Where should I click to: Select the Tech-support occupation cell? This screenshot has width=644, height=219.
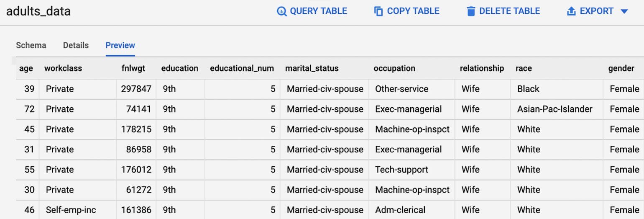click(x=401, y=170)
